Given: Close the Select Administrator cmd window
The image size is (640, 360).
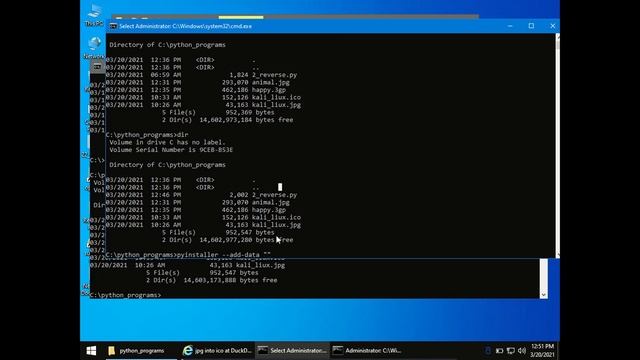Looking at the screenshot, I should click(x=552, y=26).
